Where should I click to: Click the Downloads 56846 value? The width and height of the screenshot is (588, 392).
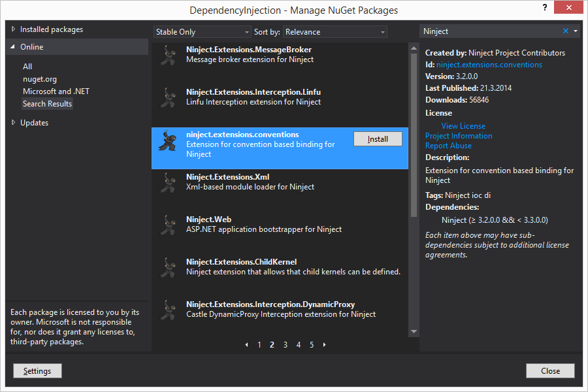(x=478, y=100)
